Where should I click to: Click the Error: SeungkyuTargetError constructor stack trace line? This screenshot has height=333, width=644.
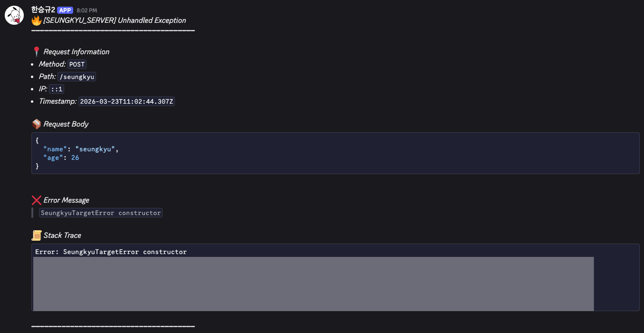pos(111,252)
